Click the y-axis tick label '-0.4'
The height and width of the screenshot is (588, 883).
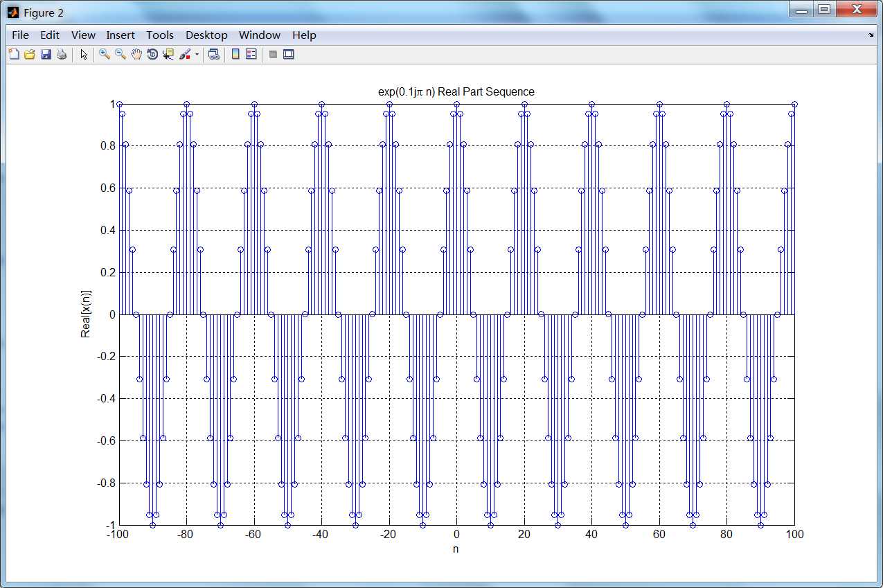click(x=106, y=398)
